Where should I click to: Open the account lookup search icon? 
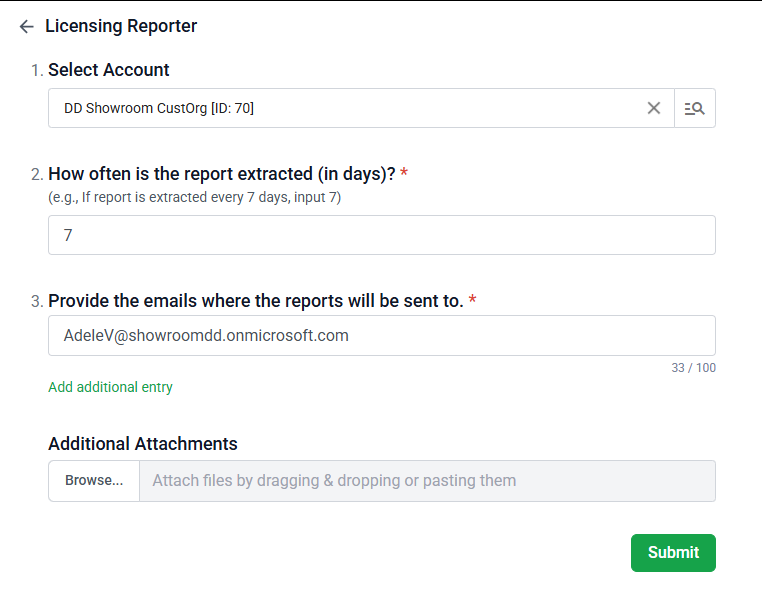695,108
